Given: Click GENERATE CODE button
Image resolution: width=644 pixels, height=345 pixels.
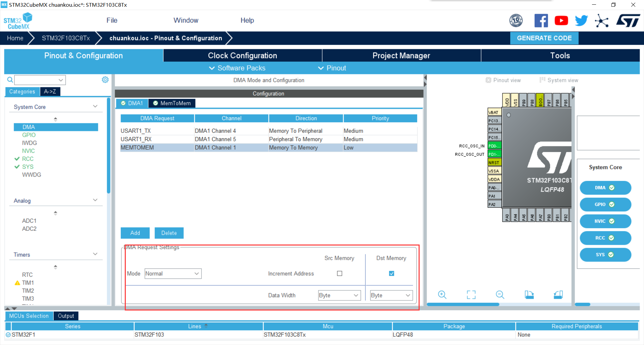Looking at the screenshot, I should tap(544, 38).
